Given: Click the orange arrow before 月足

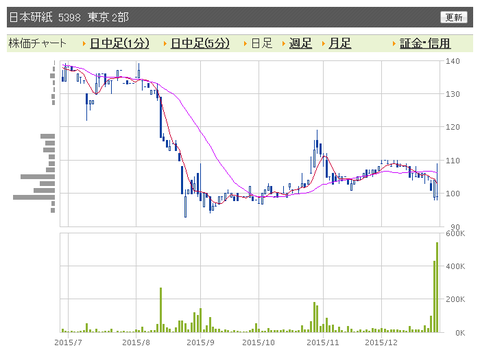Looking at the screenshot, I should coord(323,44).
